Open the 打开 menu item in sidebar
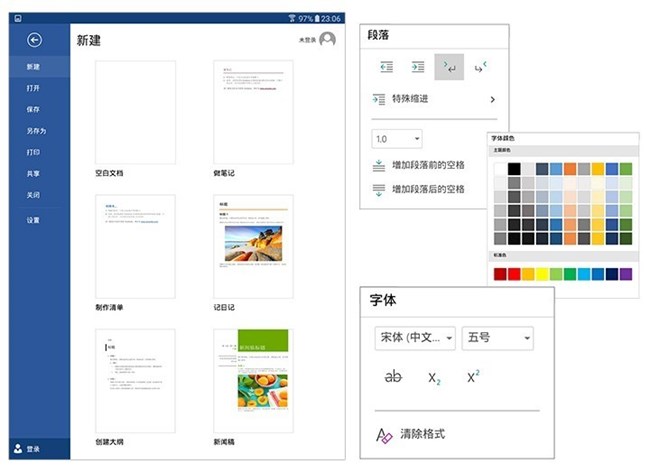The height and width of the screenshot is (473, 650). 34,87
